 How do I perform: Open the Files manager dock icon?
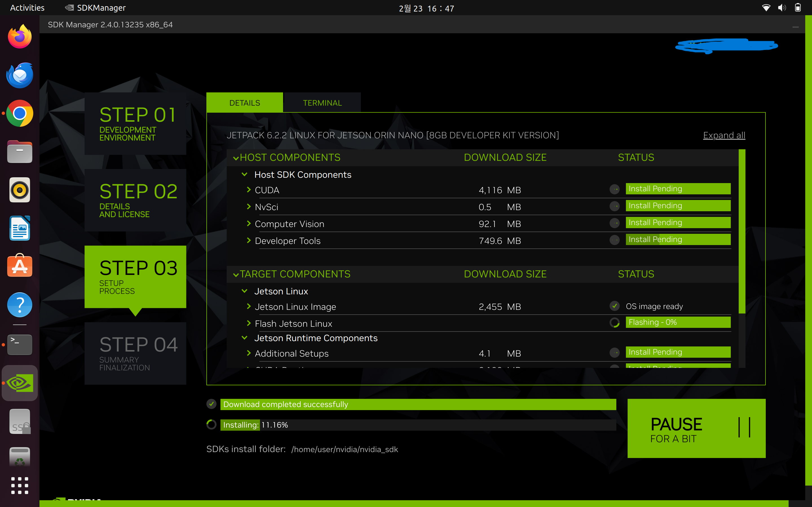click(x=19, y=152)
